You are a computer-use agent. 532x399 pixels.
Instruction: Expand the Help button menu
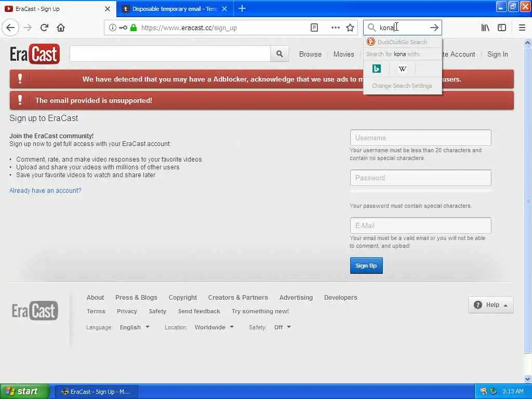pyautogui.click(x=490, y=304)
